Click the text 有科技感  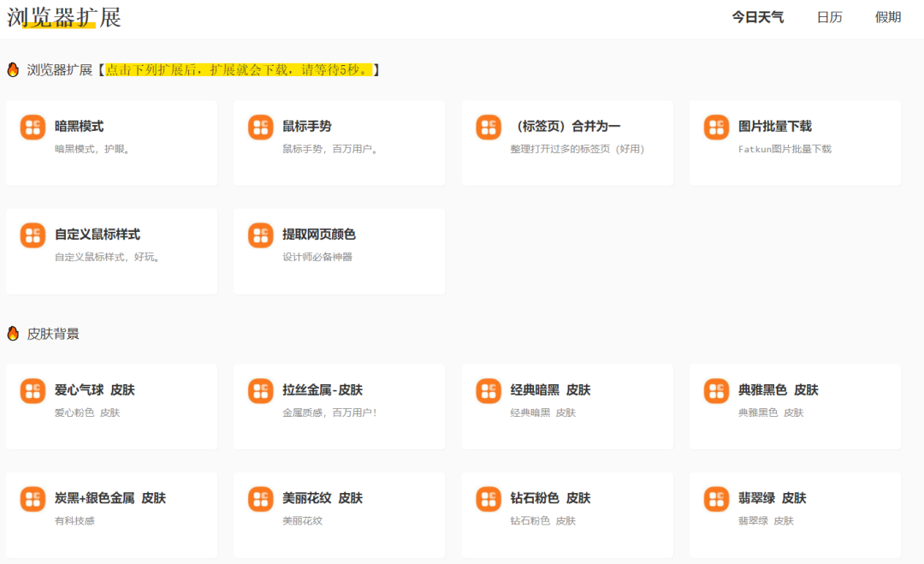click(74, 520)
